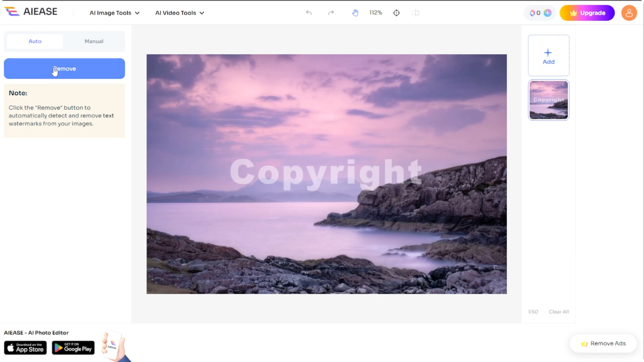The width and height of the screenshot is (644, 362).
Task: Click the add credits plus icon
Action: click(548, 13)
